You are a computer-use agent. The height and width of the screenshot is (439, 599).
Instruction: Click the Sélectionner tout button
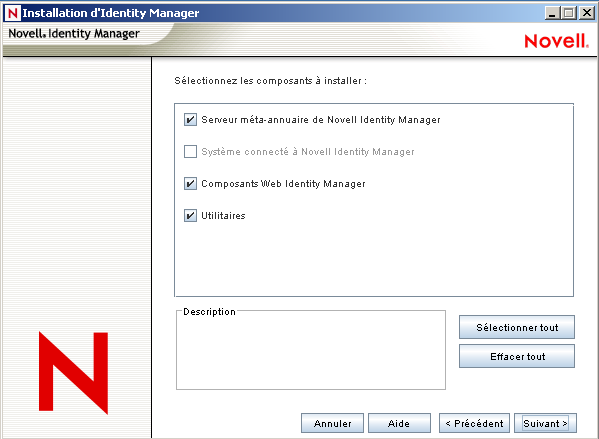tap(516, 327)
